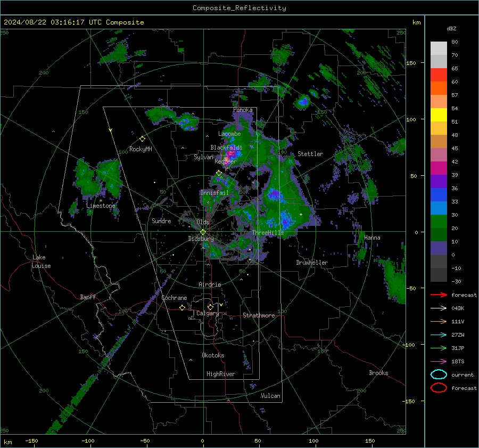Click the Lake Louise label
The image size is (479, 448).
coord(41,262)
